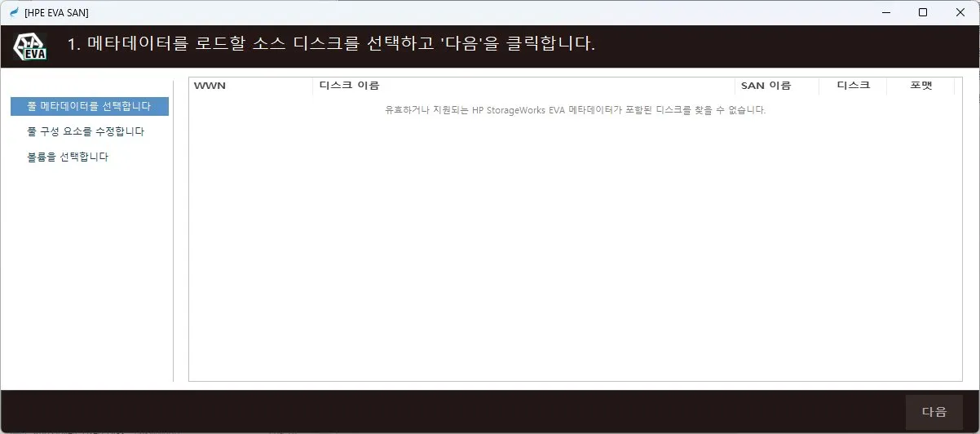Sort by the WWN column header

[x=251, y=86]
